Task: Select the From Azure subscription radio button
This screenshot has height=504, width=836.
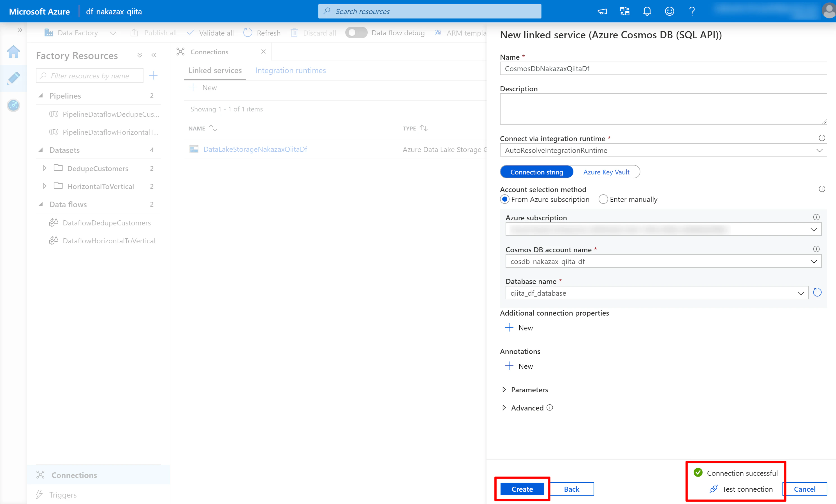Action: 504,199
